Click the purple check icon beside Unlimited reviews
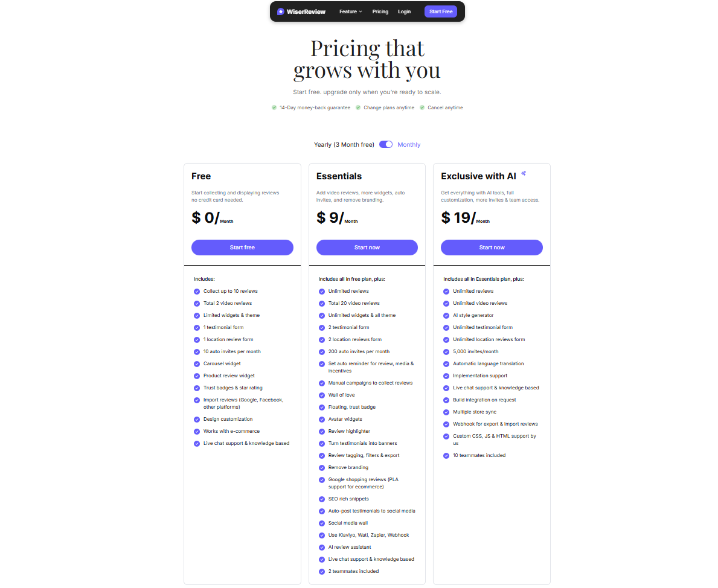 pyautogui.click(x=321, y=291)
